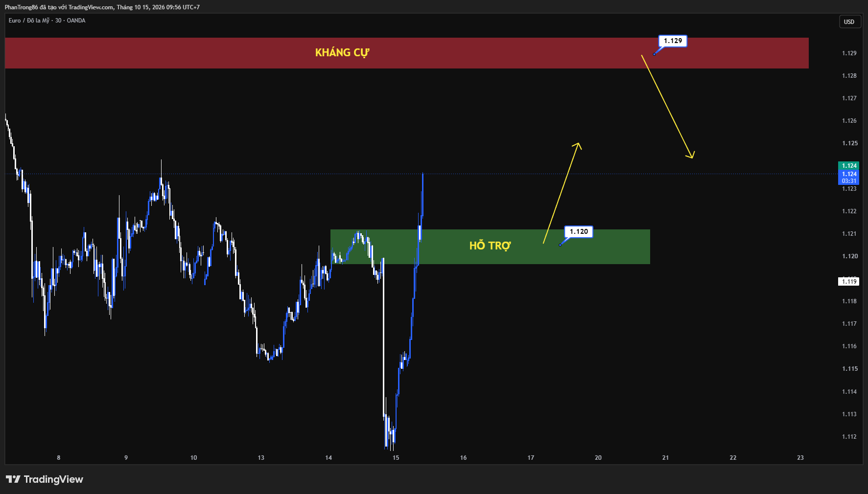Click date 10 on the time axis

(x=194, y=458)
